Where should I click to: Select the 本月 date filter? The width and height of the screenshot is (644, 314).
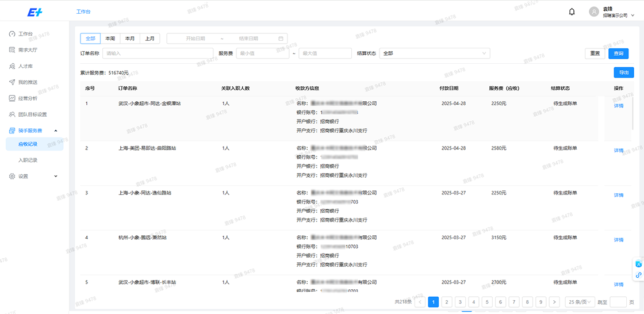pos(130,39)
